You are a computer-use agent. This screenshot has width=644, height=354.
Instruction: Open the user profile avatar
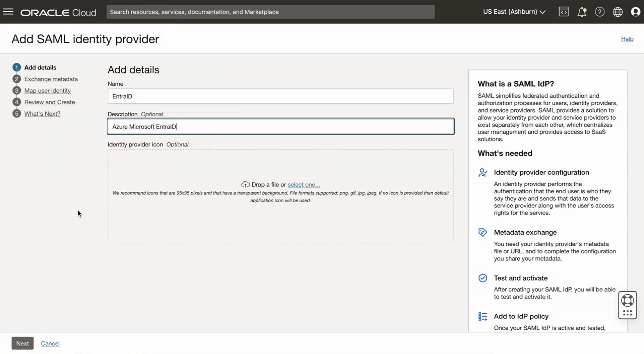[x=635, y=11]
